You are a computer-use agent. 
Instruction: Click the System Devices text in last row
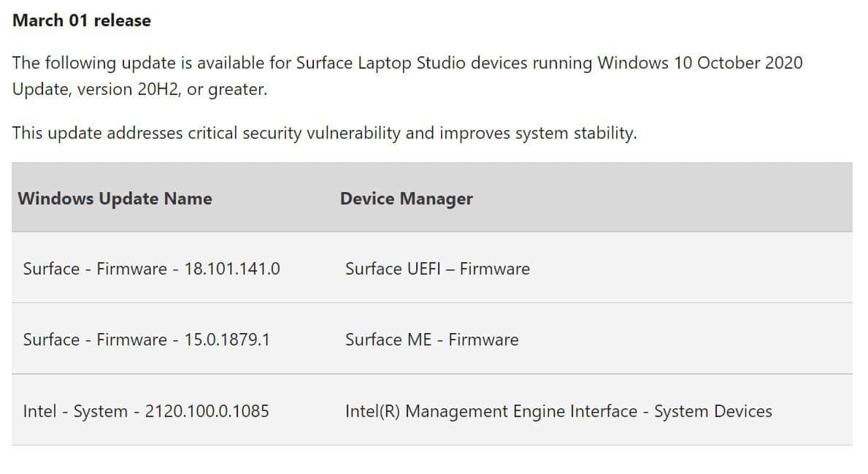(x=713, y=411)
